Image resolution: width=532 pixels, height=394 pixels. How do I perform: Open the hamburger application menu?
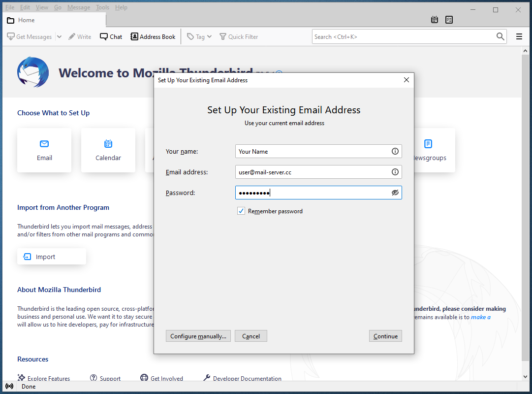[519, 36]
